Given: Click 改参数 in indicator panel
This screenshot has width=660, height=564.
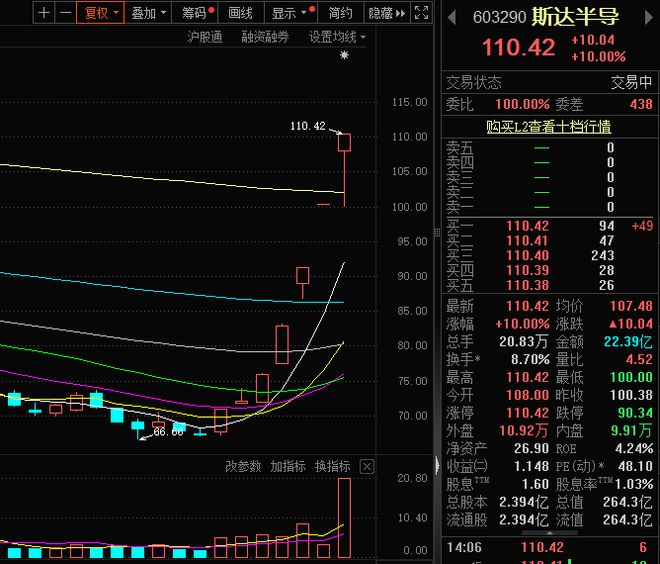Looking at the screenshot, I should (x=243, y=466).
